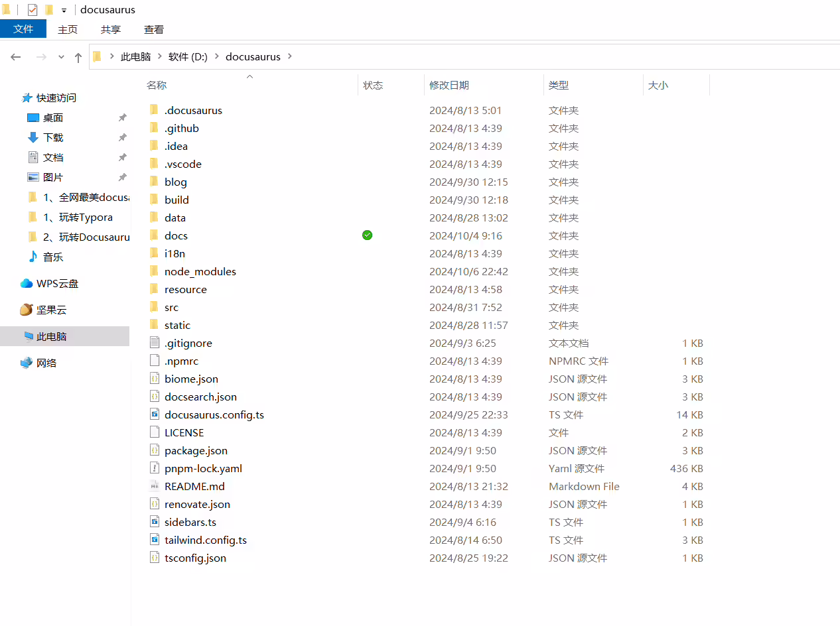
Task: Click the docusaurus.config.ts file icon
Action: tap(154, 414)
